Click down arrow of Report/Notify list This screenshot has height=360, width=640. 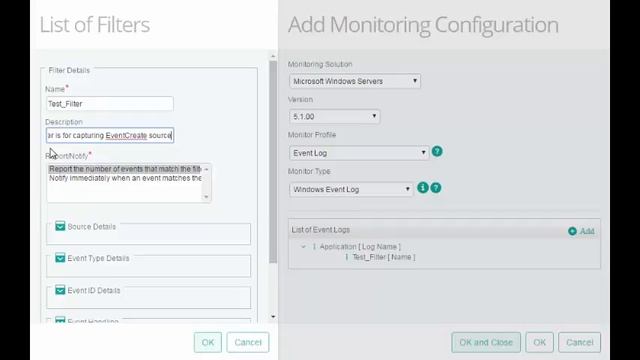click(206, 197)
